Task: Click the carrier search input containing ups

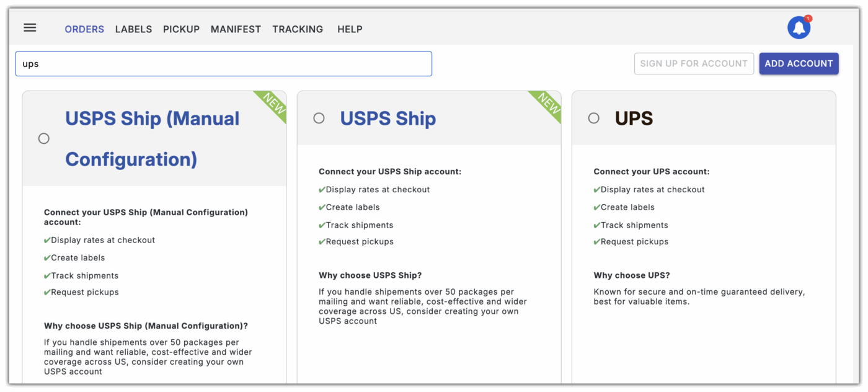Action: tap(223, 63)
